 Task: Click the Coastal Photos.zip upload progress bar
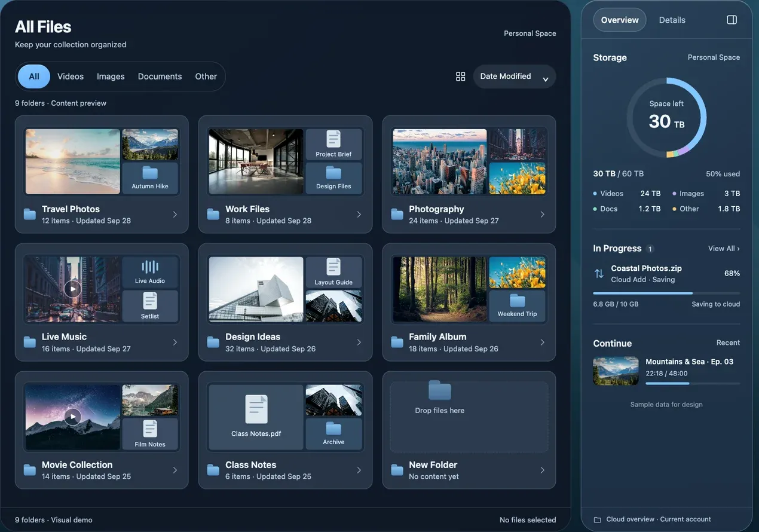(666, 293)
